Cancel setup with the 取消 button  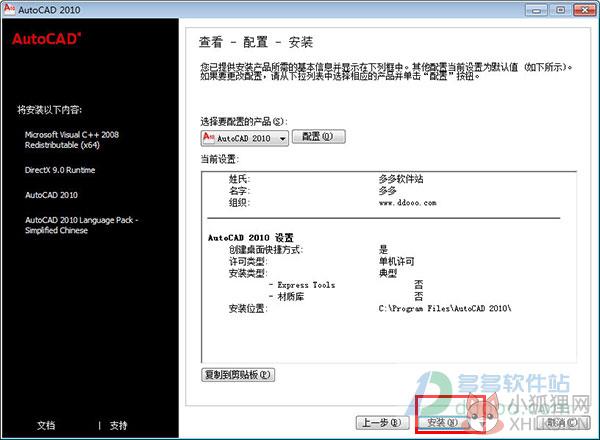563,423
